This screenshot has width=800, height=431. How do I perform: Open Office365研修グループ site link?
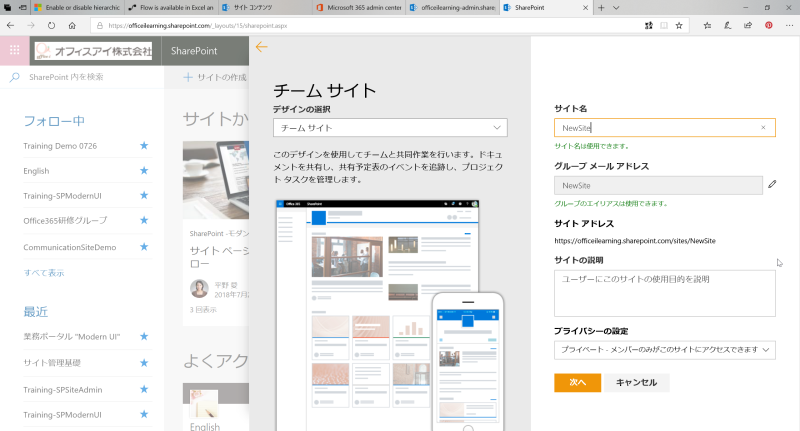(65, 220)
